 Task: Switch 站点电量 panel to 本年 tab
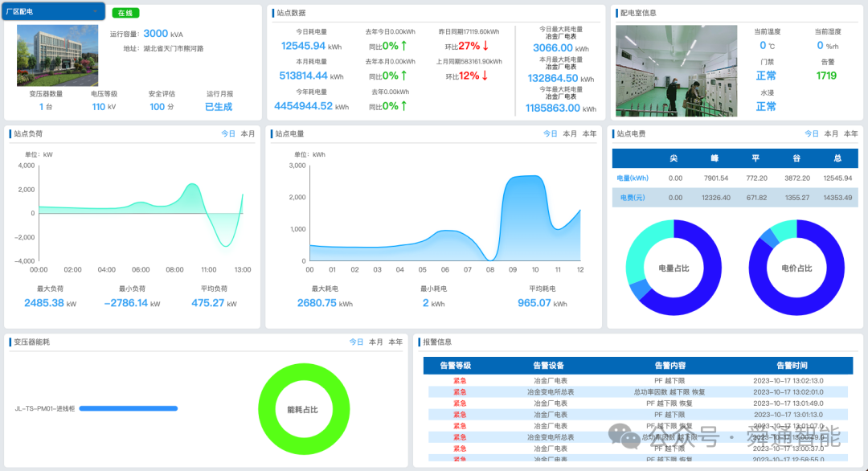click(591, 133)
